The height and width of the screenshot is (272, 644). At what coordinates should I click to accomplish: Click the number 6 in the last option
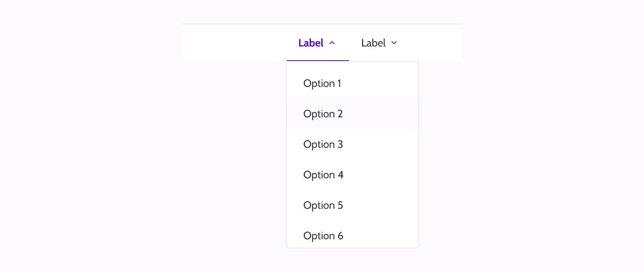340,236
